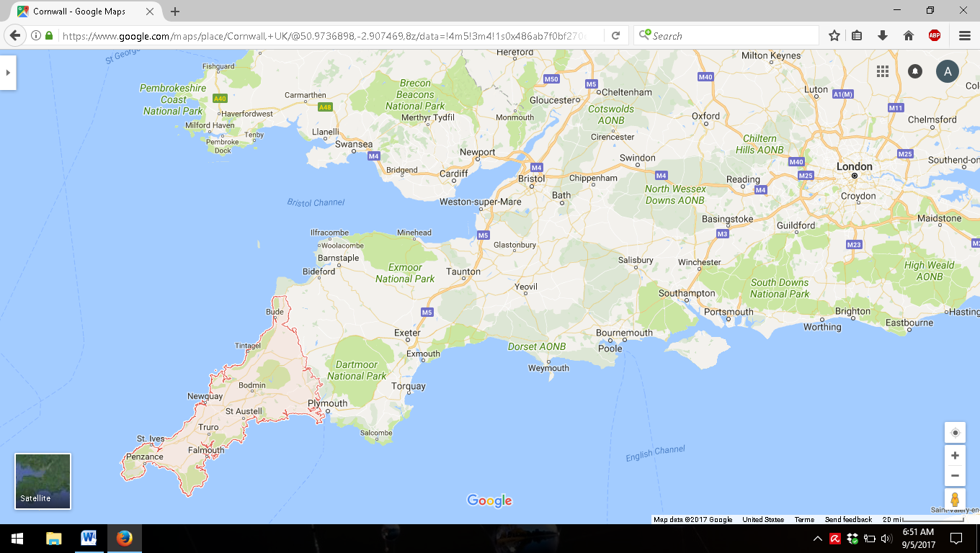Open Google notifications bell
This screenshot has width=980, height=553.
[x=915, y=71]
